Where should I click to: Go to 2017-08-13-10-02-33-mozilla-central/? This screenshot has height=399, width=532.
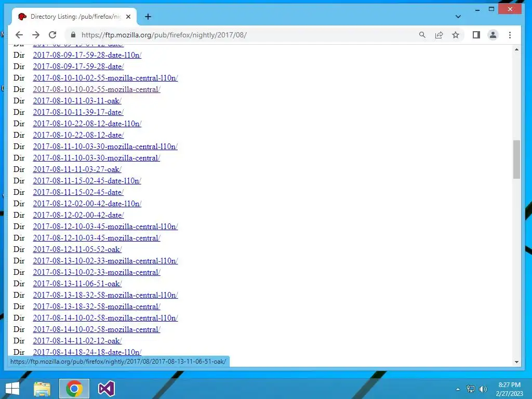click(97, 272)
